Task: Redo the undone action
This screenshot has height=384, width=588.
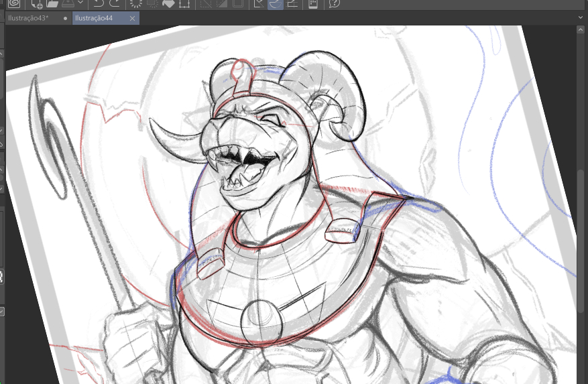Action: (115, 3)
